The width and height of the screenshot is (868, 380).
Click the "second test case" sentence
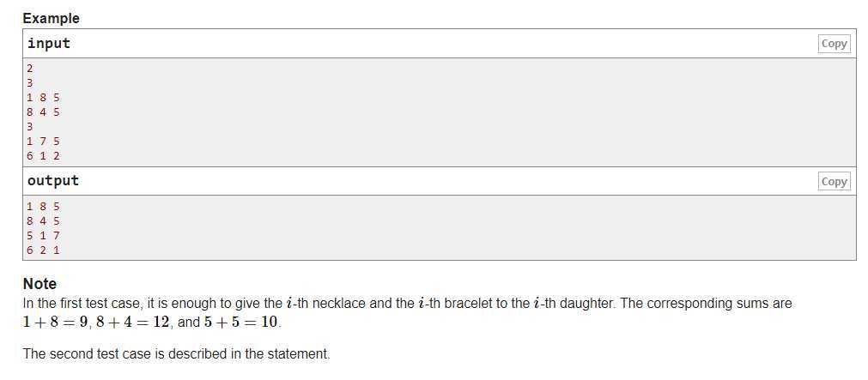point(176,354)
